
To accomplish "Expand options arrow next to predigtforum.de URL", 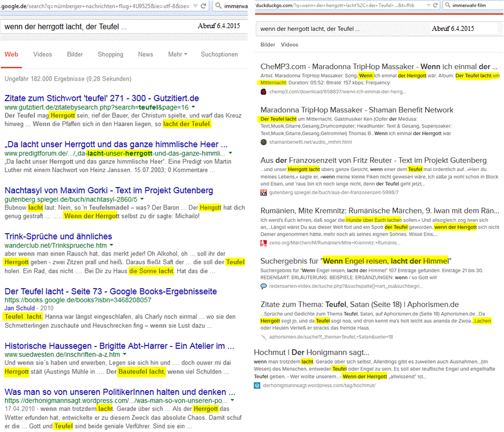I will point(230,153).
